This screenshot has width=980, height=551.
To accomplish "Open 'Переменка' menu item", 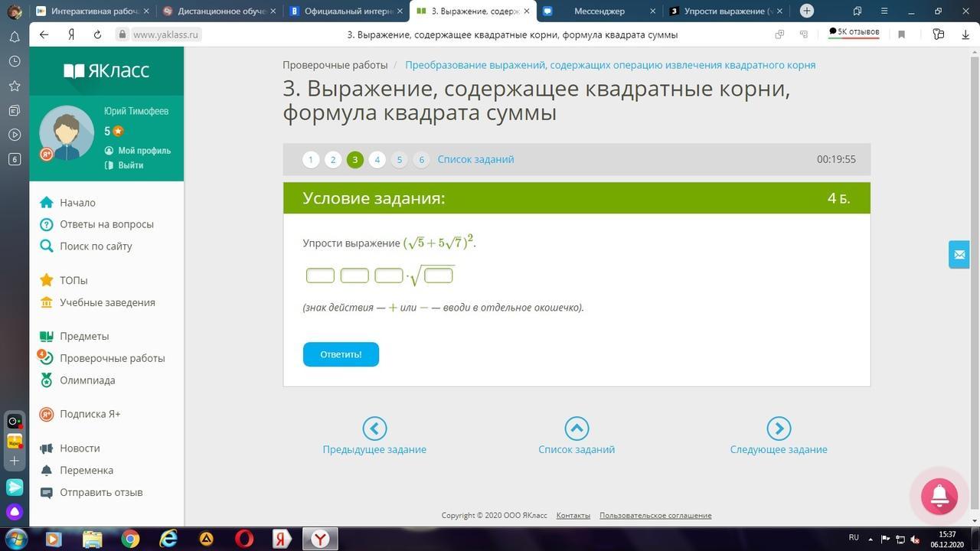I will 77,471.
